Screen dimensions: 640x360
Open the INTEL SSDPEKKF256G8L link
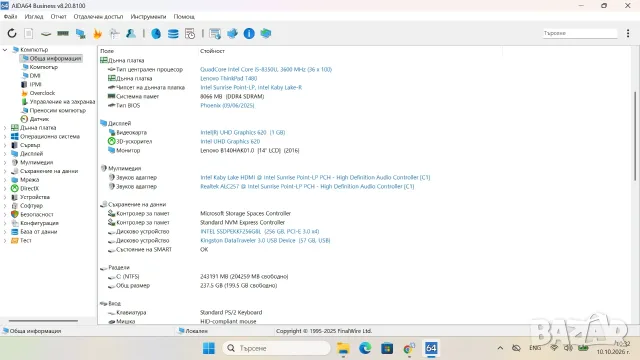click(x=260, y=231)
